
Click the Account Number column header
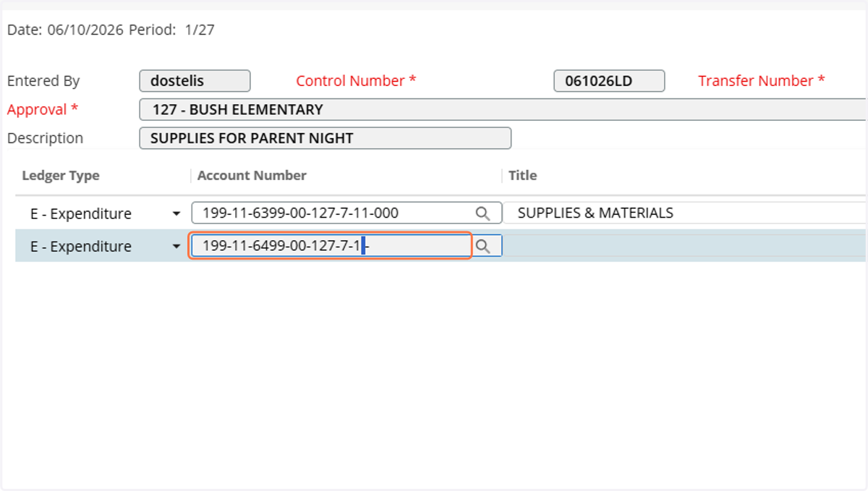[252, 176]
